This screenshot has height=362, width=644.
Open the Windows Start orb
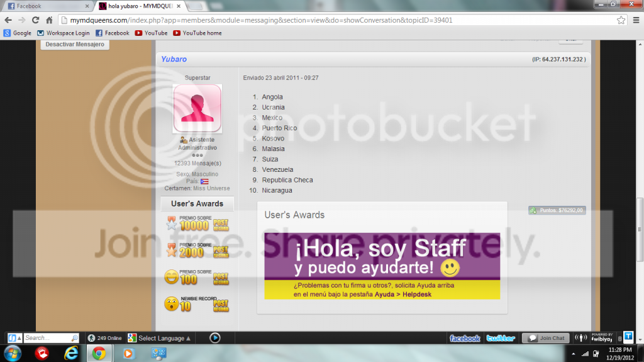tap(13, 353)
